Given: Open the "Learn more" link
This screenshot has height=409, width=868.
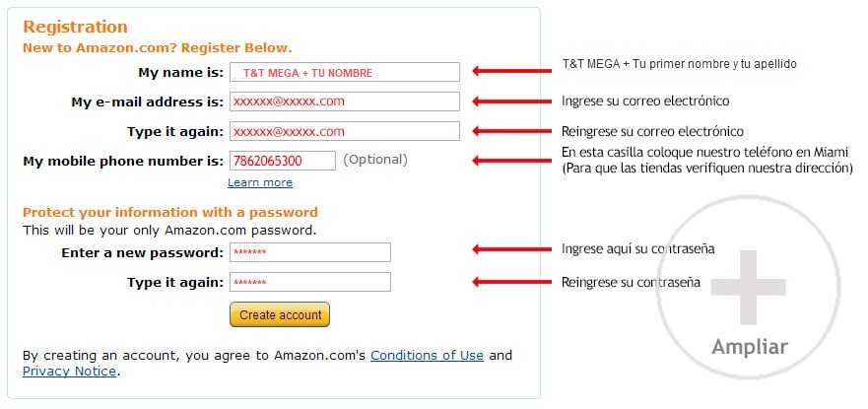Looking at the screenshot, I should [x=260, y=182].
